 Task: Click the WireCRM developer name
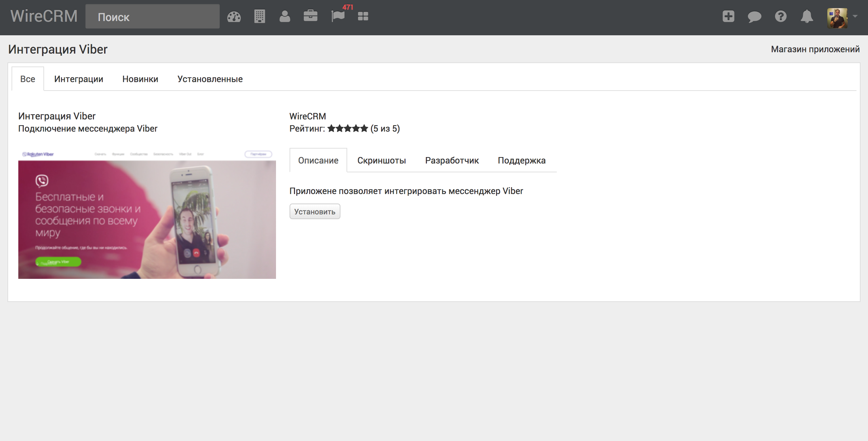[x=308, y=116]
